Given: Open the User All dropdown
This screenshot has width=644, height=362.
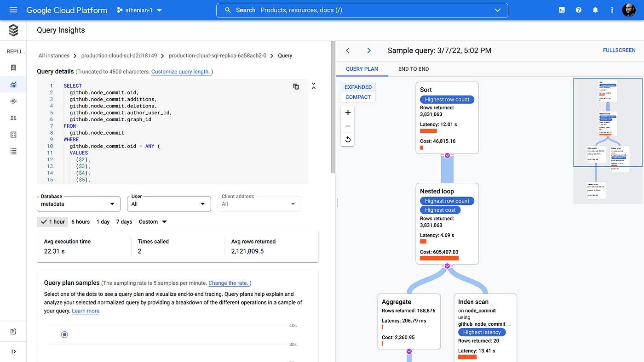Looking at the screenshot, I should tap(169, 204).
